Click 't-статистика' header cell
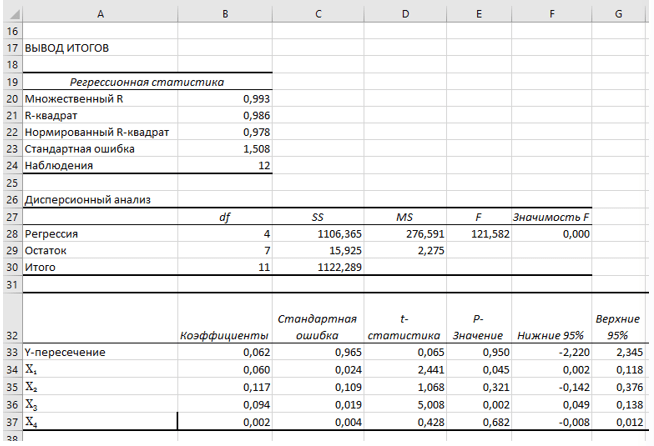The width and height of the screenshot is (654, 446). coord(405,319)
